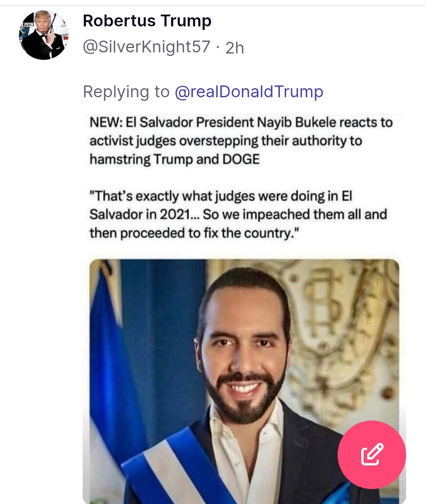Click the word "DOGE" in the headline
The height and width of the screenshot is (504, 425).
(x=241, y=159)
